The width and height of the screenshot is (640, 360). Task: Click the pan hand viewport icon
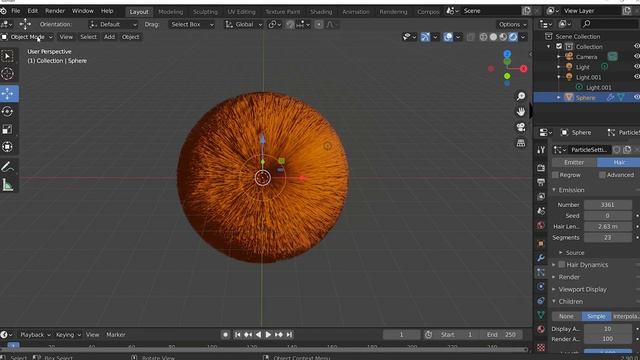[521, 111]
